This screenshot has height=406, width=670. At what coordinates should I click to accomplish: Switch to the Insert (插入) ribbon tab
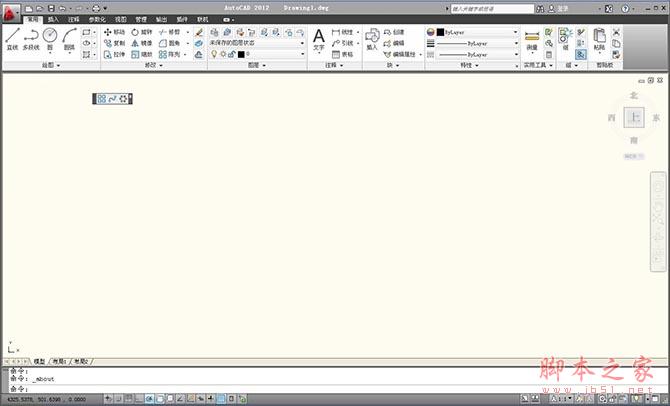pos(53,20)
